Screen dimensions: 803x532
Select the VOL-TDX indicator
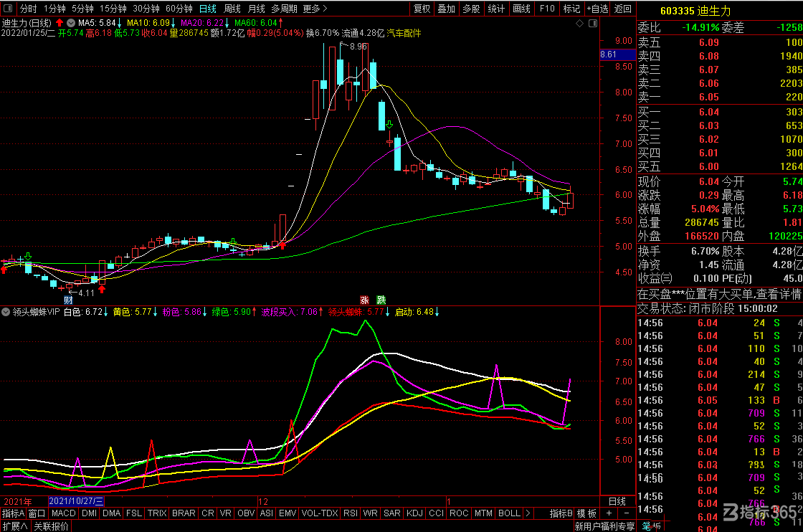(320, 513)
